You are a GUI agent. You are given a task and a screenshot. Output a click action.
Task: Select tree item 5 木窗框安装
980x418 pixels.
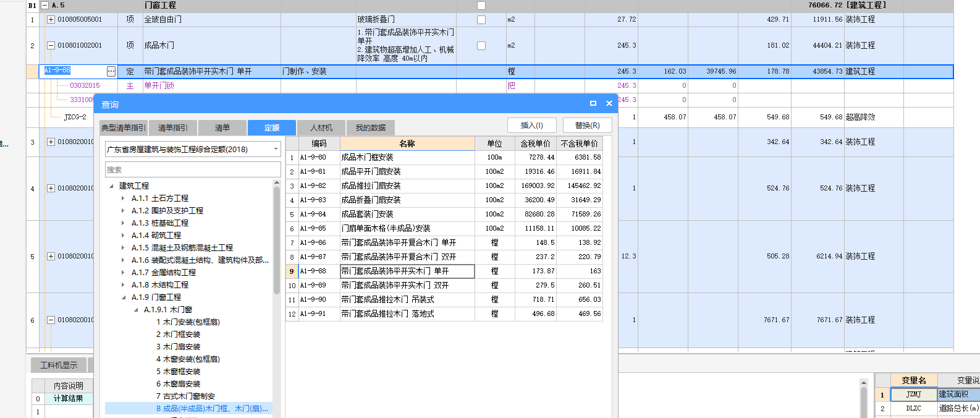(178, 372)
